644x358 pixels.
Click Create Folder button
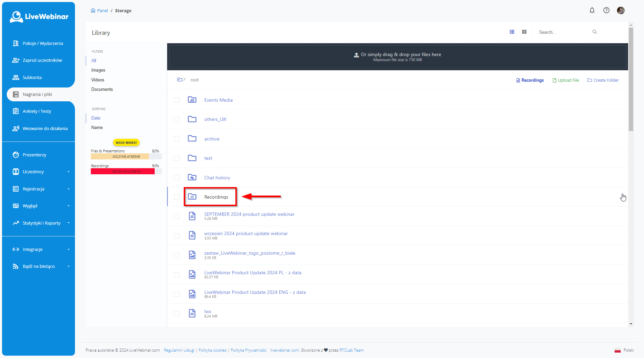click(x=603, y=80)
